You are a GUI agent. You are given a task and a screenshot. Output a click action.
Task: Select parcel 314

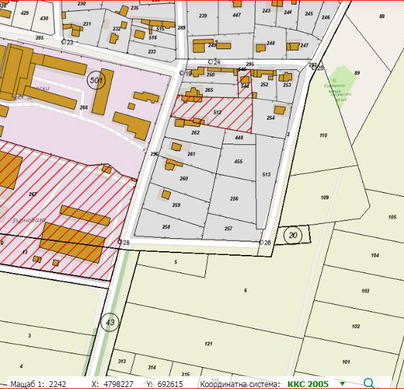152,367
